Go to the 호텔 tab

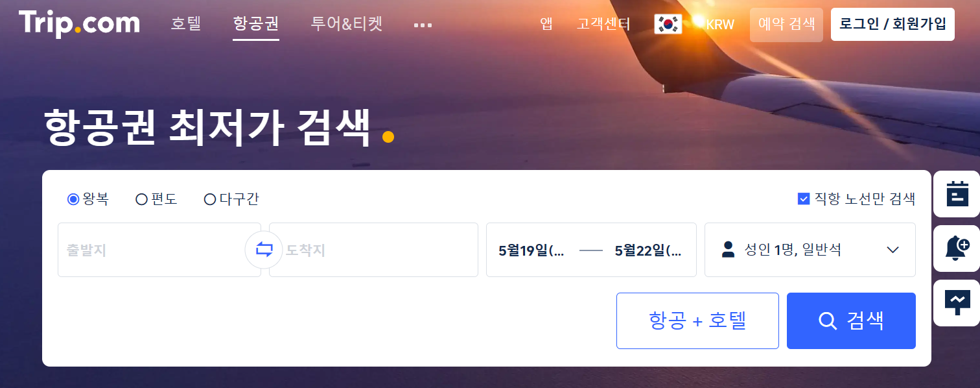point(186,24)
